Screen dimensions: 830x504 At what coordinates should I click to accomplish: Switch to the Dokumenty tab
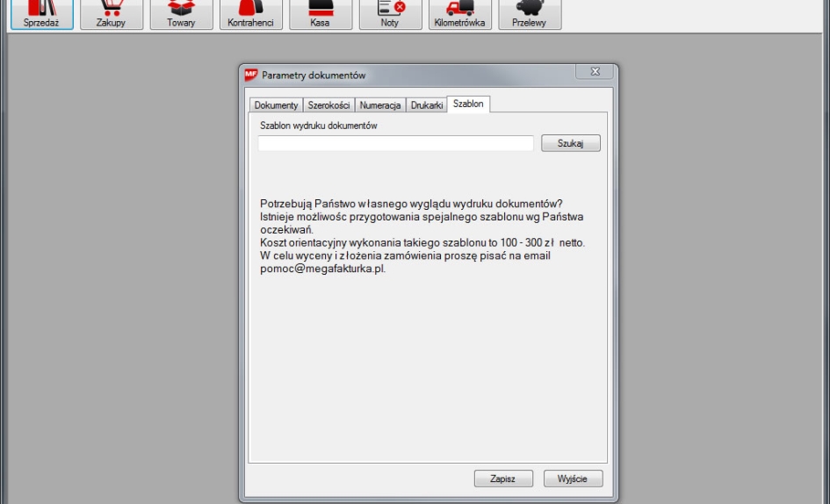tap(276, 105)
